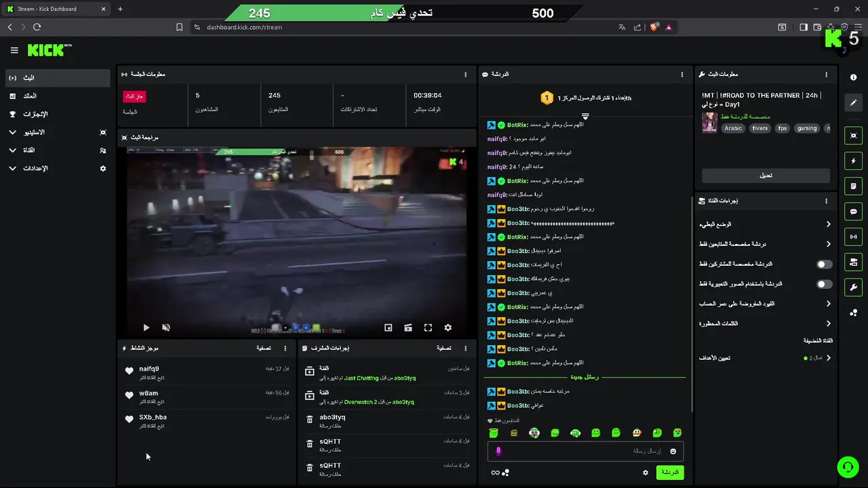The height and width of the screenshot is (488, 868).
Task: Open the hamburger menu beside the Kick logo
Action: coord(14,50)
